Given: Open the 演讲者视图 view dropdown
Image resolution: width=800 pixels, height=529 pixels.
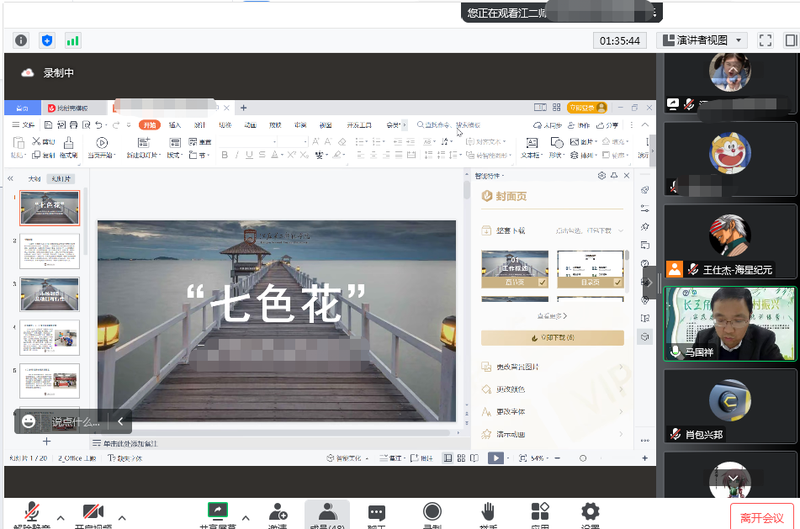Looking at the screenshot, I should (702, 41).
